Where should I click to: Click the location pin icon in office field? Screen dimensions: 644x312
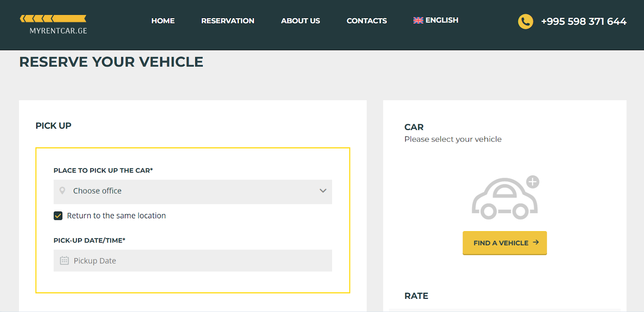click(x=62, y=191)
